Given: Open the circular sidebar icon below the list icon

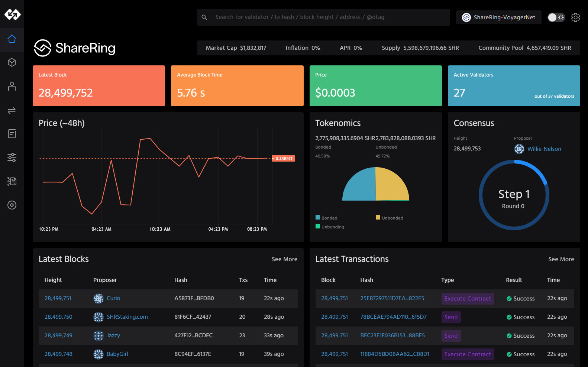Looking at the screenshot, I should coord(12,205).
